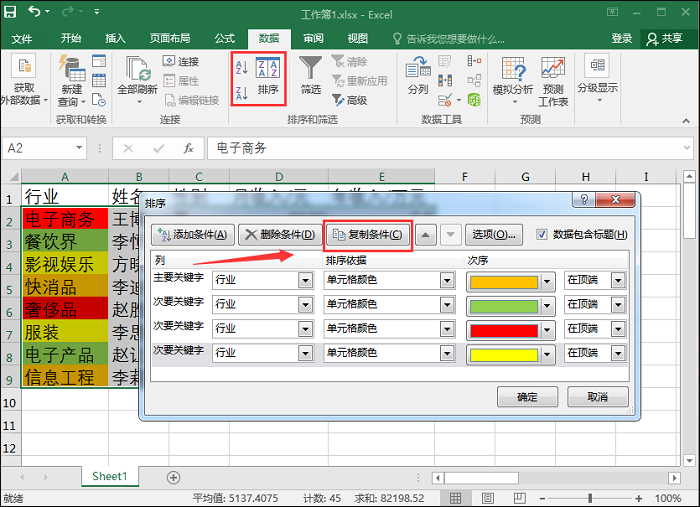Sort ascending A to Z
Image resolution: width=700 pixels, height=507 pixels.
[242, 67]
